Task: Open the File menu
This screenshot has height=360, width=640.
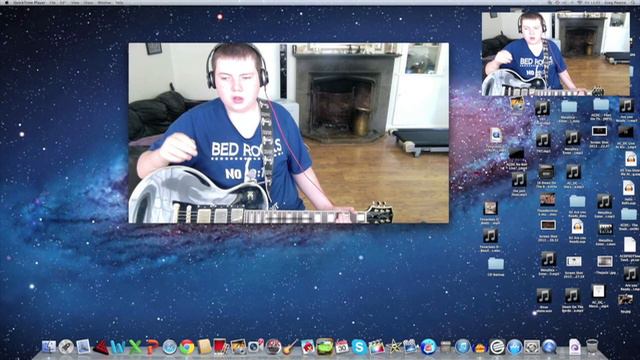Action: point(53,2)
